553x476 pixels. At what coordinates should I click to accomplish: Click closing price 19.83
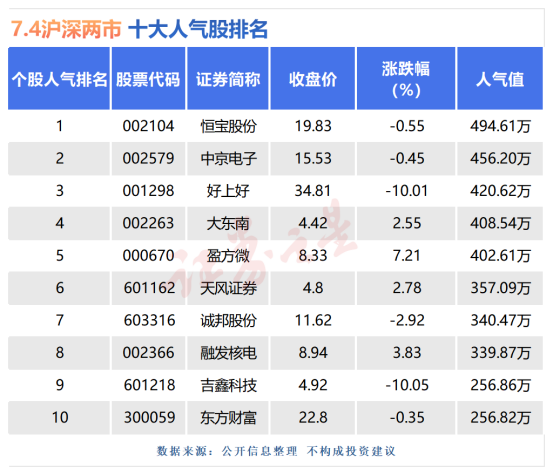pos(313,126)
